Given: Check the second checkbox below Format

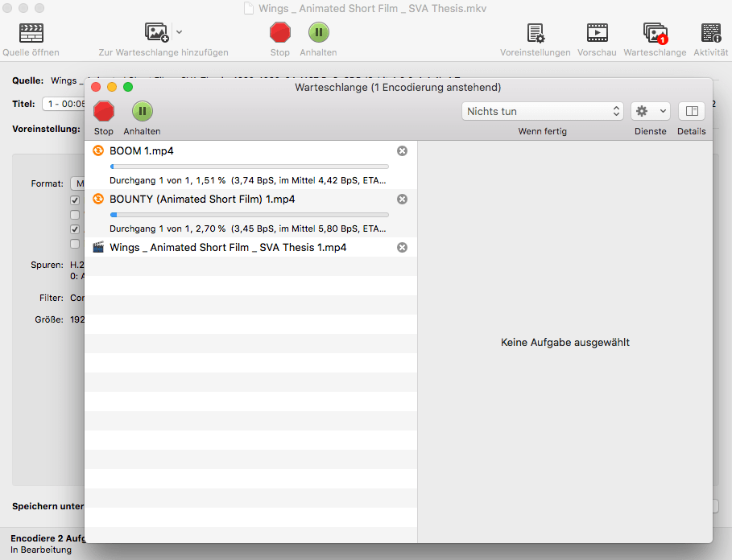Looking at the screenshot, I should click(75, 215).
